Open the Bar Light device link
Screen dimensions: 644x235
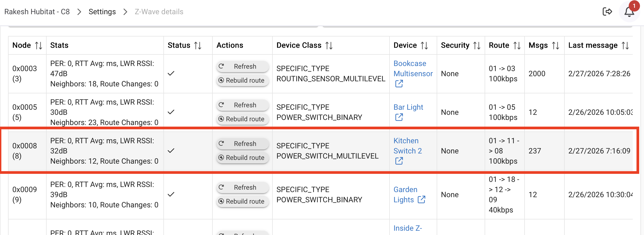click(x=408, y=107)
